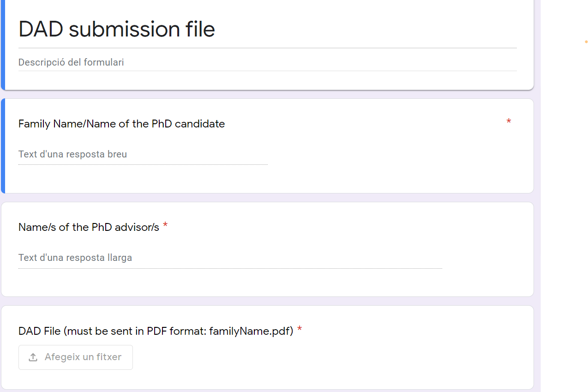Image resolution: width=588 pixels, height=392 pixels.
Task: Click the red asterisk after the DAD File label
Action: [x=300, y=330]
